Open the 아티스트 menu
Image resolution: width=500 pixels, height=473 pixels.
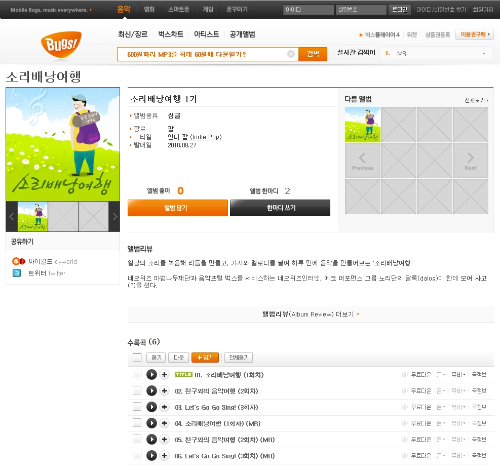[x=206, y=34]
